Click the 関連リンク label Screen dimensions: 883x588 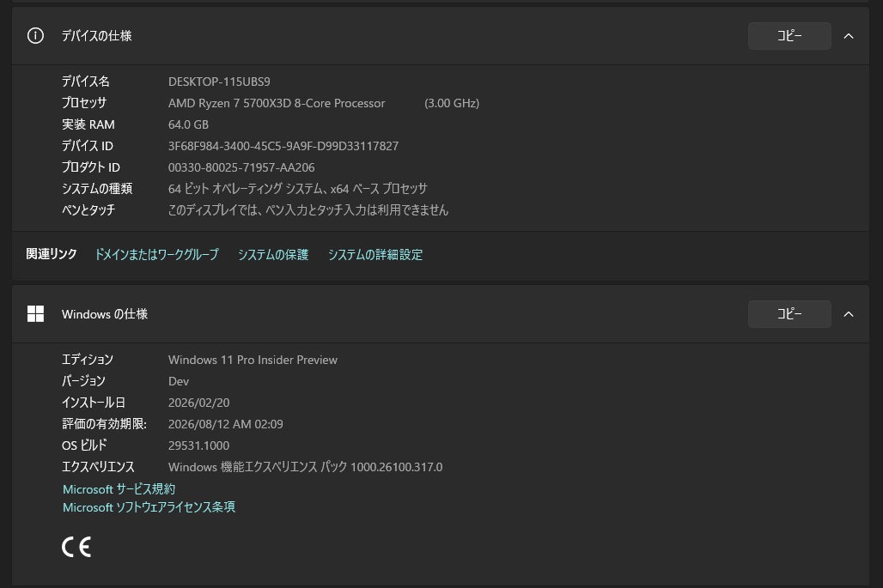click(x=52, y=254)
